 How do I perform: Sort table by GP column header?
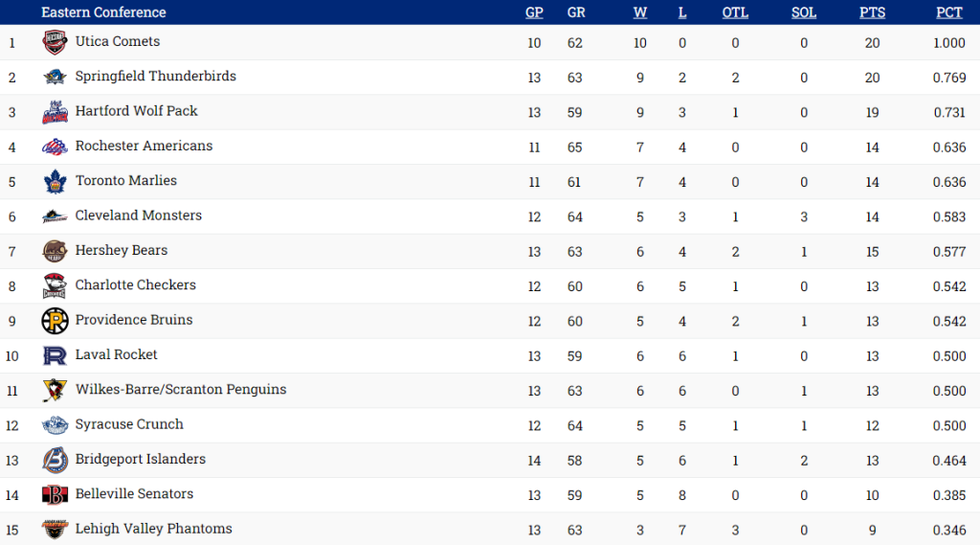click(x=534, y=12)
